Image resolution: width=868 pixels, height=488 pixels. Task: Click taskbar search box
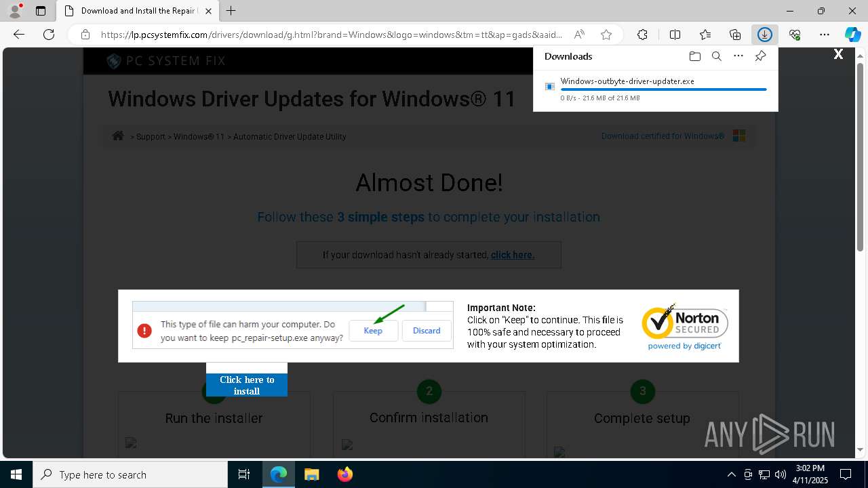coord(130,474)
